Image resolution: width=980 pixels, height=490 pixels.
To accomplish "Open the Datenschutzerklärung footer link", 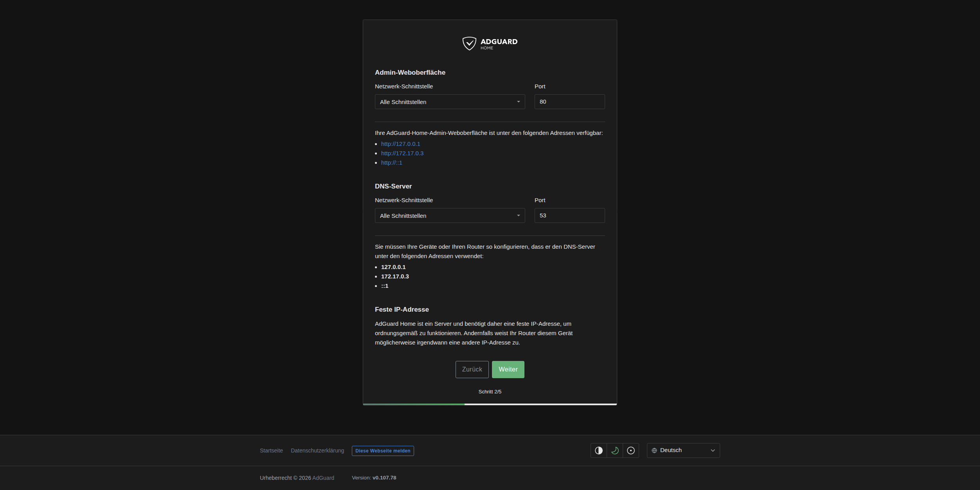I will (317, 451).
